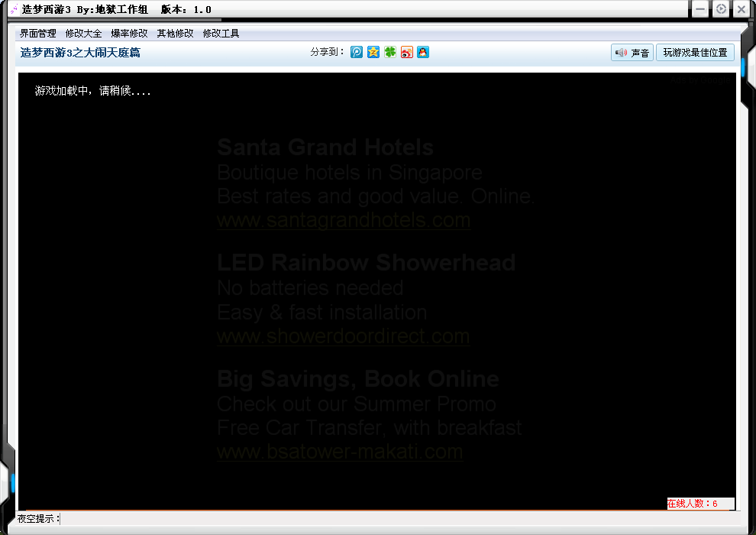Viewport: 756px width, 535px height.
Task: Open www.santagrandhotels.com ad link
Action: pos(344,220)
